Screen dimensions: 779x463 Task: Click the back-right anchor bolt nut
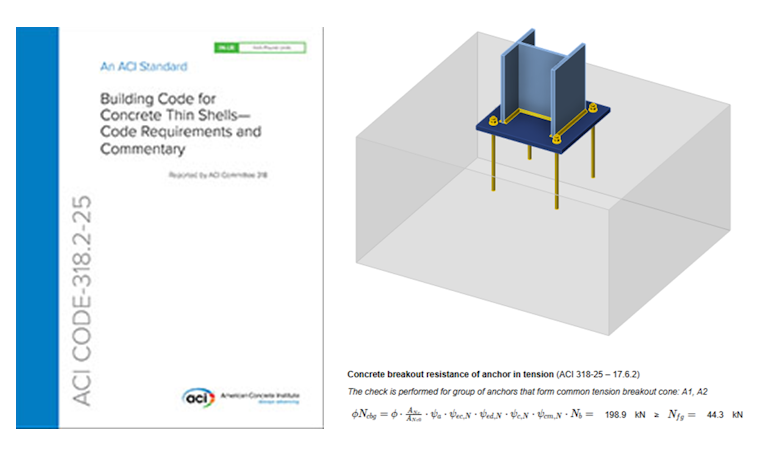(593, 107)
